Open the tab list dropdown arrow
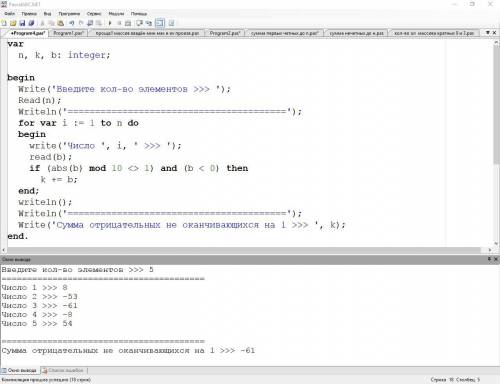The height and width of the screenshot is (384, 500). [x=488, y=33]
